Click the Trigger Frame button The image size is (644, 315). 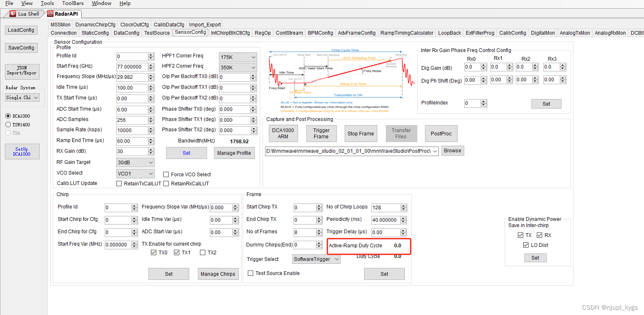click(321, 133)
